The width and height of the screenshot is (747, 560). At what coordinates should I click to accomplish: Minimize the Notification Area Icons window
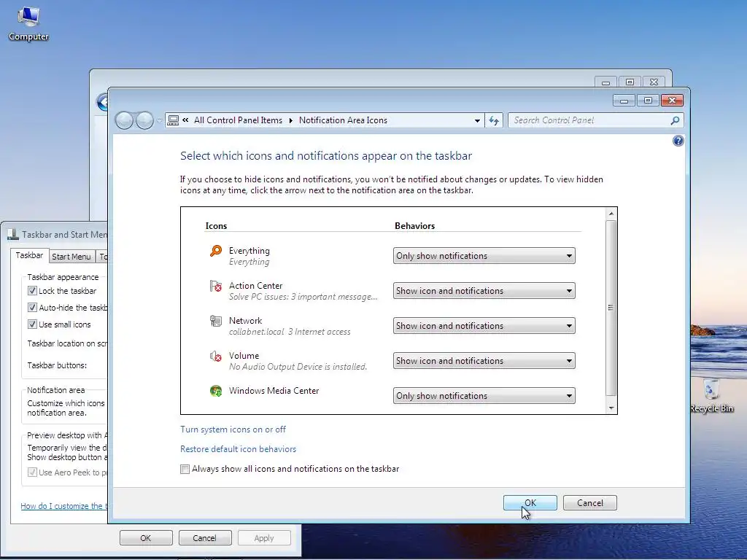[x=624, y=101]
